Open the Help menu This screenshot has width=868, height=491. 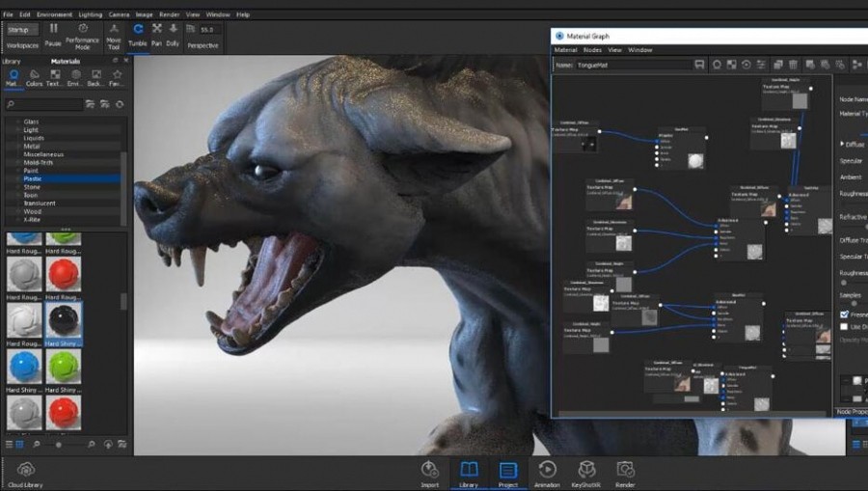[243, 14]
